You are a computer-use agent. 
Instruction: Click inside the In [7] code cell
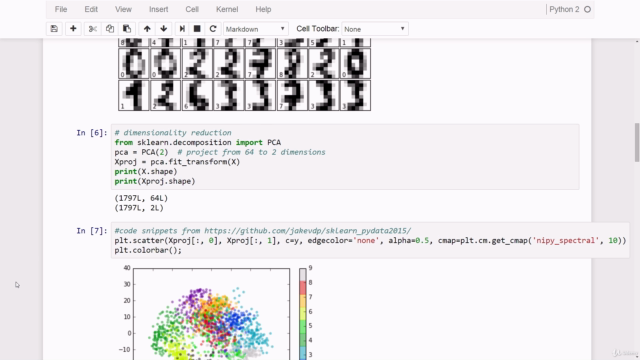370,240
